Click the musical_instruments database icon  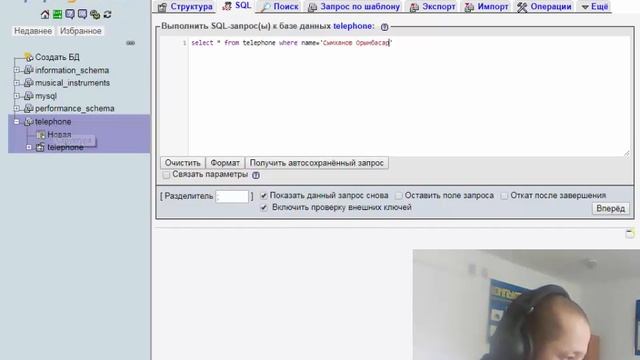(x=28, y=83)
